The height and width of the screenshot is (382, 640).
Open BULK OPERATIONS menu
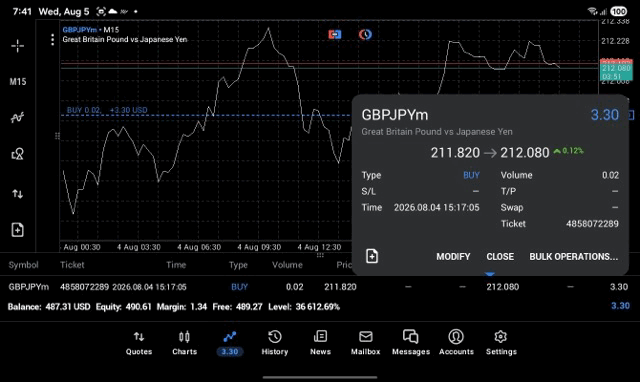(573, 257)
